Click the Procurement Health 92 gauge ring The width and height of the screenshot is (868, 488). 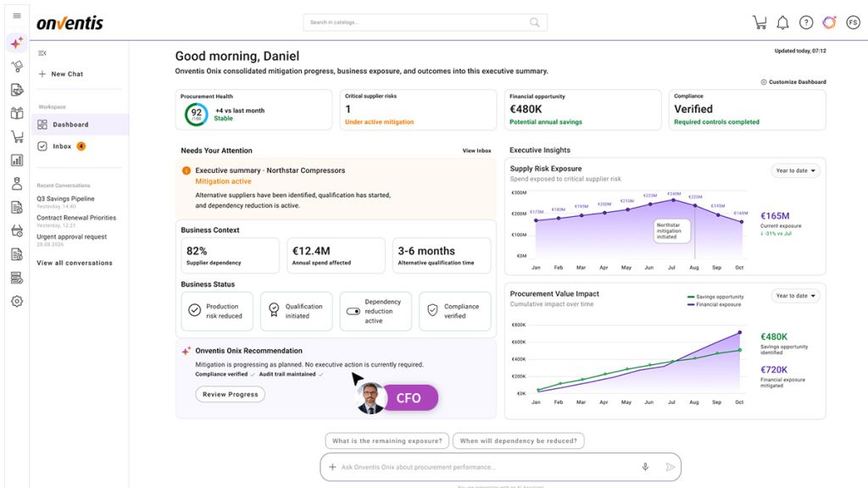[x=196, y=114]
